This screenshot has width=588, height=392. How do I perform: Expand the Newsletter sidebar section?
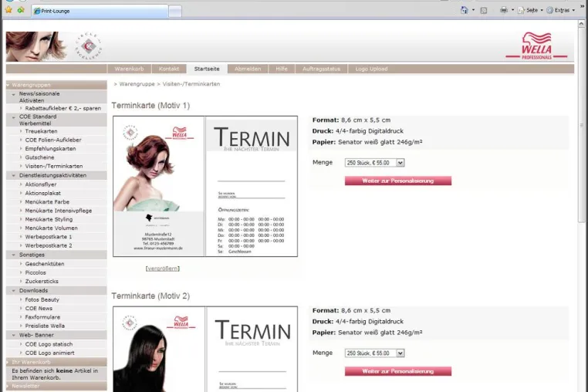(x=56, y=386)
